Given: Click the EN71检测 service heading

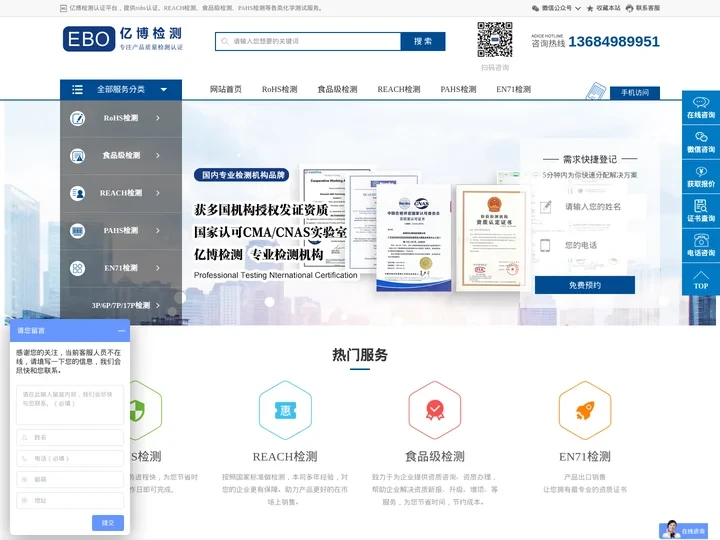Looking at the screenshot, I should pyautogui.click(x=585, y=456).
